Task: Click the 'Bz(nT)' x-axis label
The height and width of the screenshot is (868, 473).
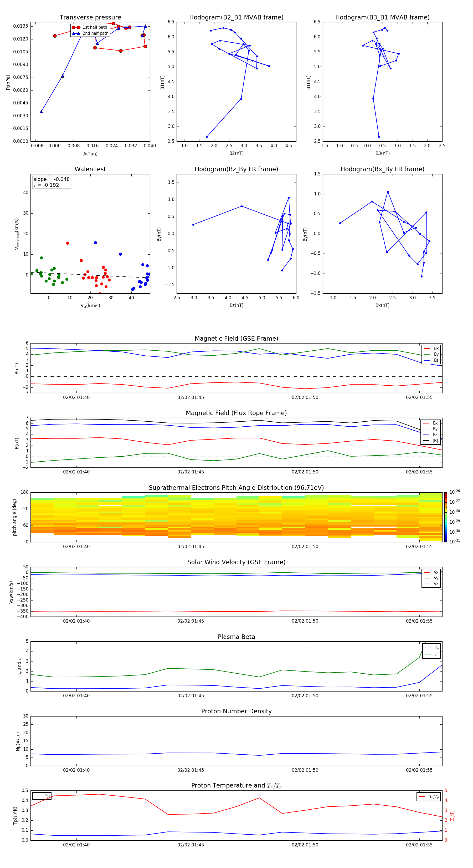Action: coord(236,305)
